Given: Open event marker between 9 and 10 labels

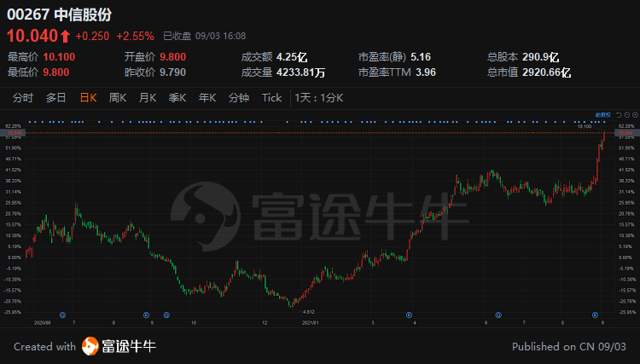Looking at the screenshot, I should 166,315.
